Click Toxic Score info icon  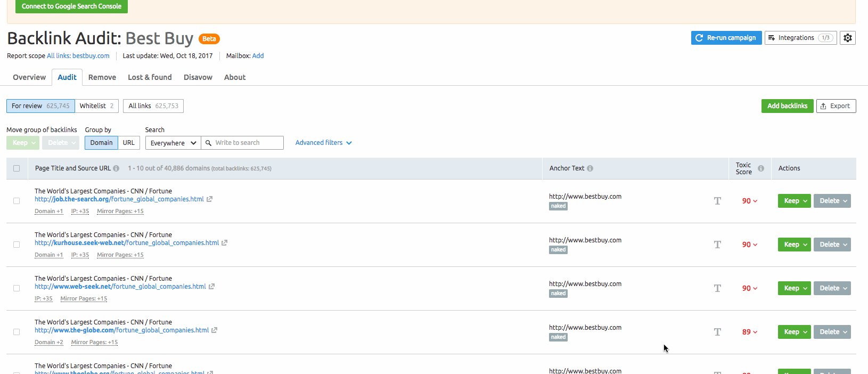761,168
